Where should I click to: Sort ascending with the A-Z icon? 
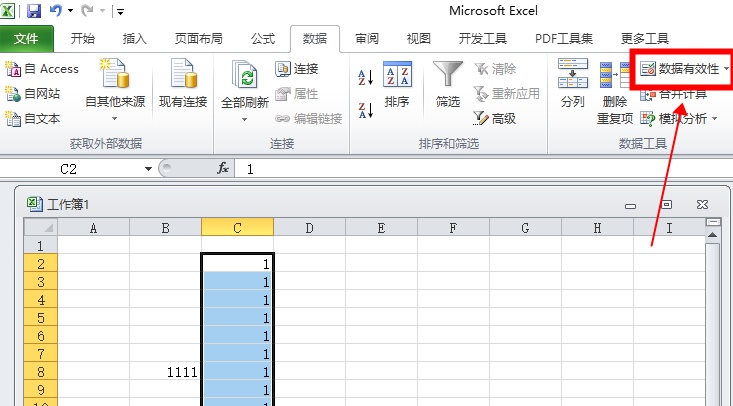coord(366,77)
